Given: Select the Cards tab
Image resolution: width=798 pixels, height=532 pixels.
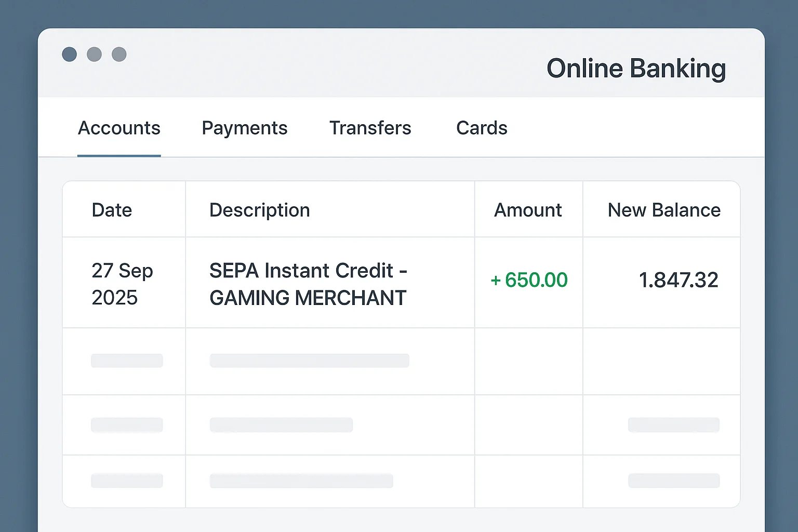Looking at the screenshot, I should pyautogui.click(x=482, y=128).
